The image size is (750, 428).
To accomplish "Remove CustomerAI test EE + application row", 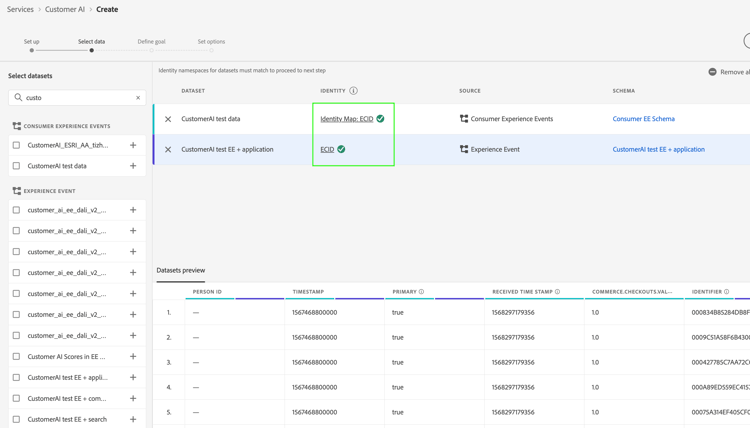I will (168, 150).
